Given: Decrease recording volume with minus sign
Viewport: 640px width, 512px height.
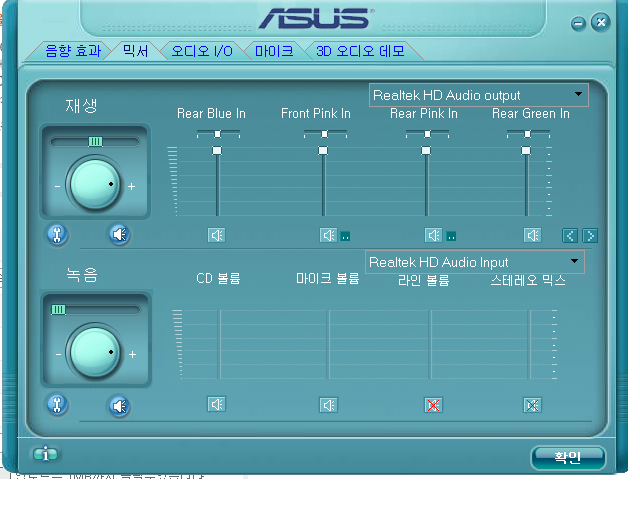Looking at the screenshot, I should pyautogui.click(x=58, y=354).
